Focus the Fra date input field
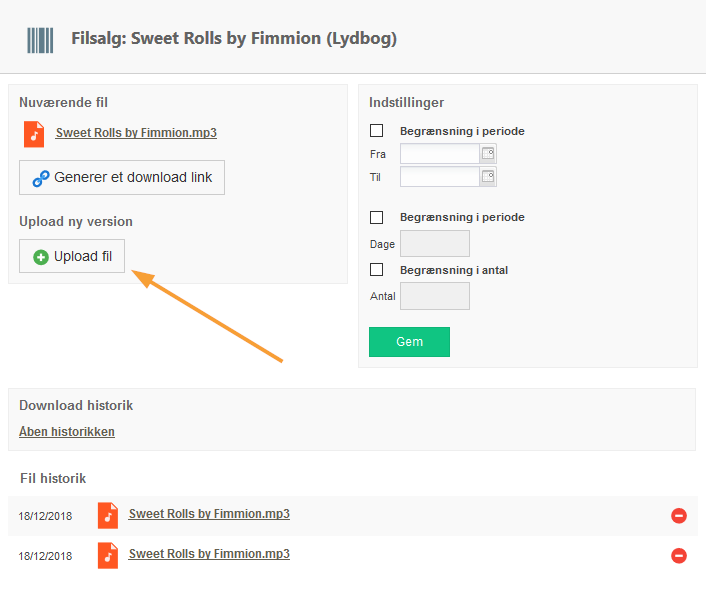The height and width of the screenshot is (590, 706). click(439, 154)
